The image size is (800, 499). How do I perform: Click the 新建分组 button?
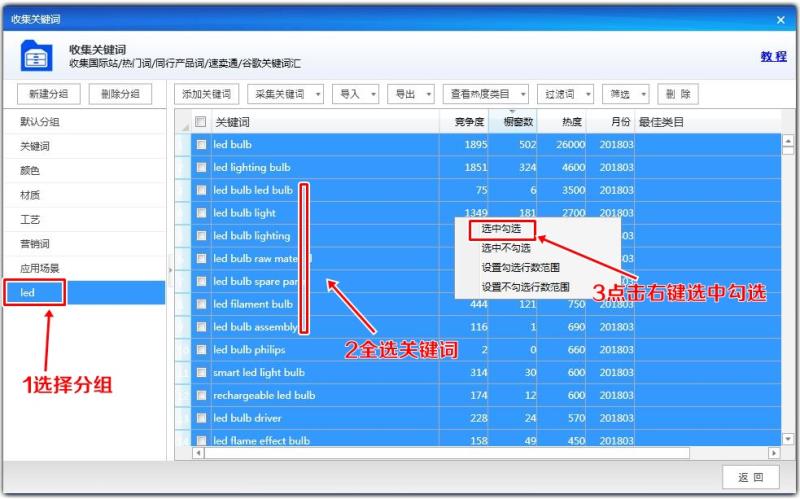(x=48, y=94)
